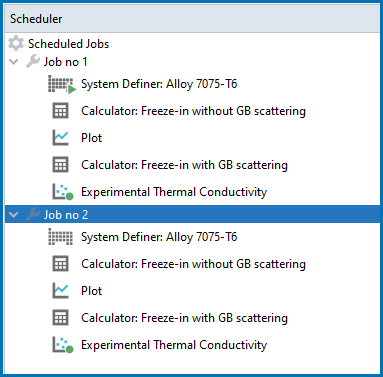Select the highlighted Job no 2 row
Image resolution: width=383 pixels, height=377 pixels.
pyautogui.click(x=192, y=214)
